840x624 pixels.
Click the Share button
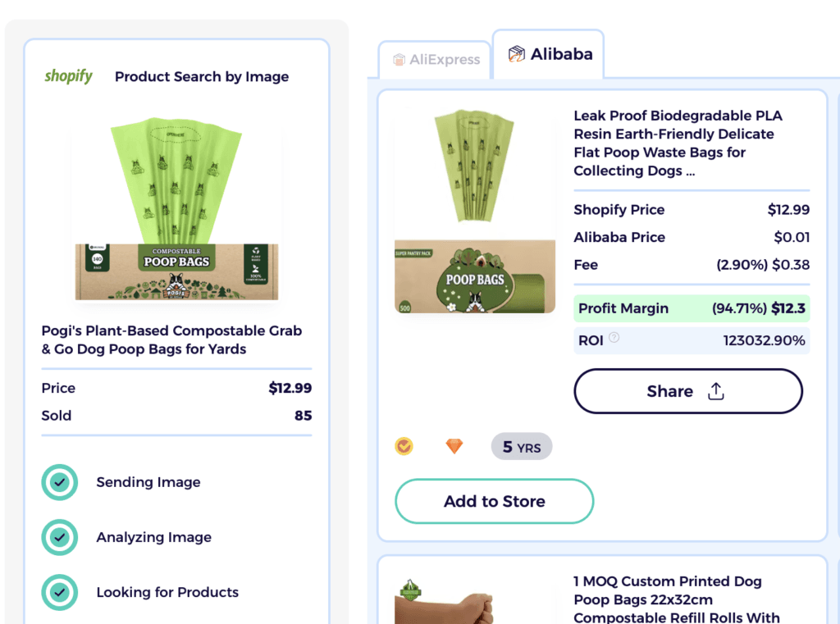click(687, 391)
